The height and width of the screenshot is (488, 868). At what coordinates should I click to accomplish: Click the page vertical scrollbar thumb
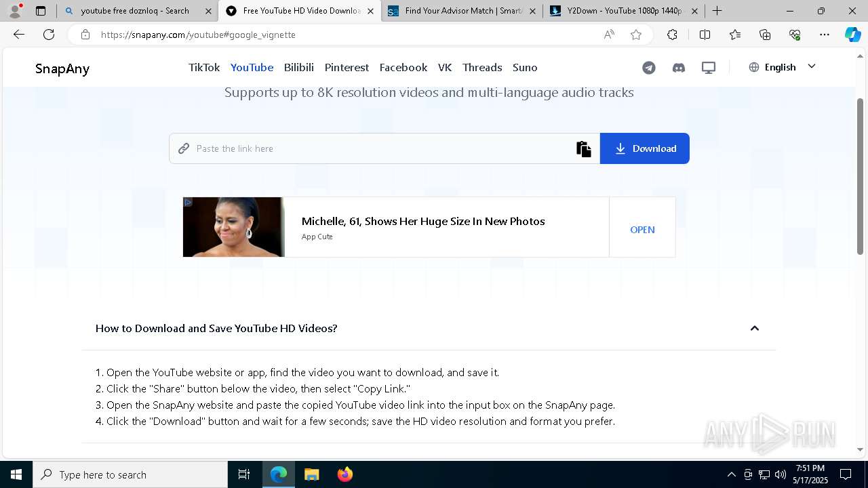click(861, 176)
